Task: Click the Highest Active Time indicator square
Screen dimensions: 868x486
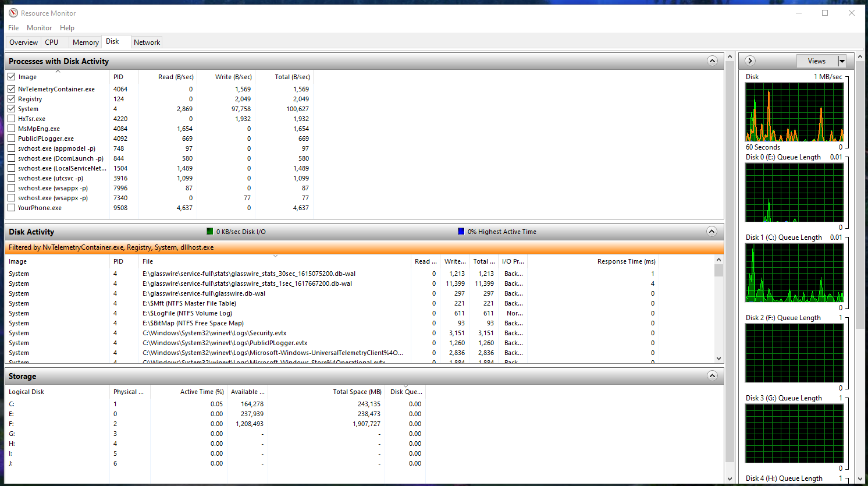Action: coord(461,232)
